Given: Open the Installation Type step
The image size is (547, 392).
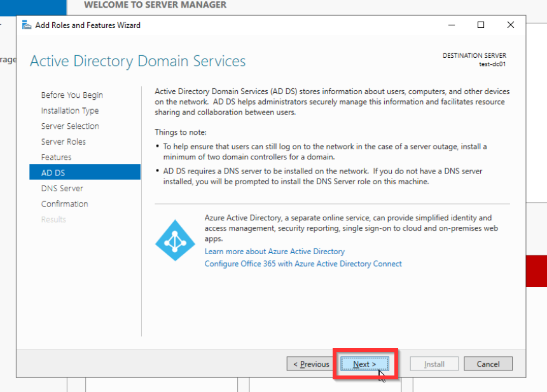Looking at the screenshot, I should [x=70, y=111].
